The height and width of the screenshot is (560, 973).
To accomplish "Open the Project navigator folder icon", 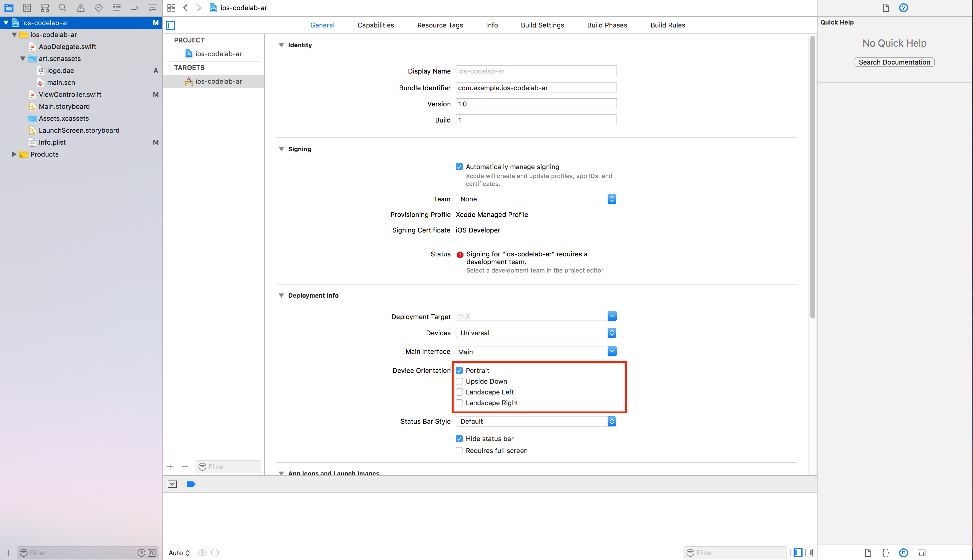I will coord(9,8).
